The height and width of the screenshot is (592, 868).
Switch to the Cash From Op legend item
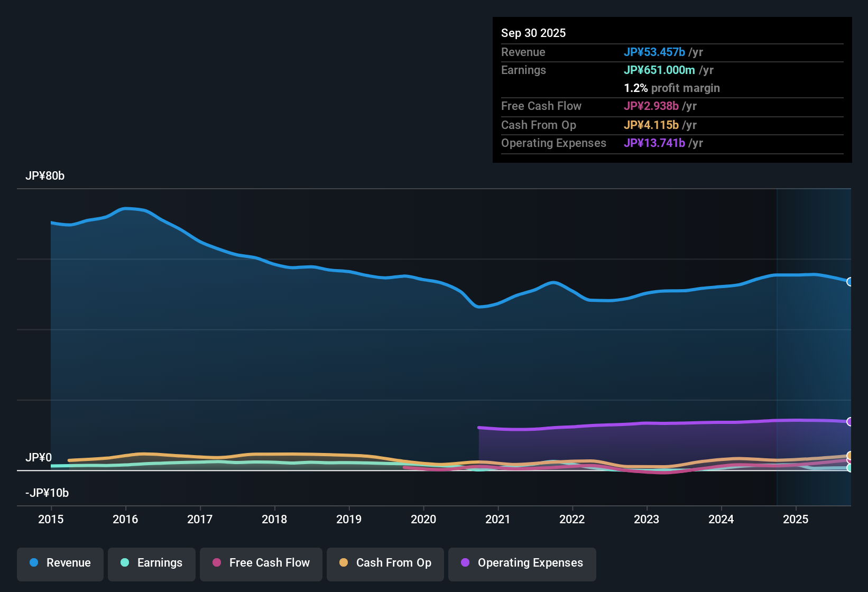coord(385,563)
